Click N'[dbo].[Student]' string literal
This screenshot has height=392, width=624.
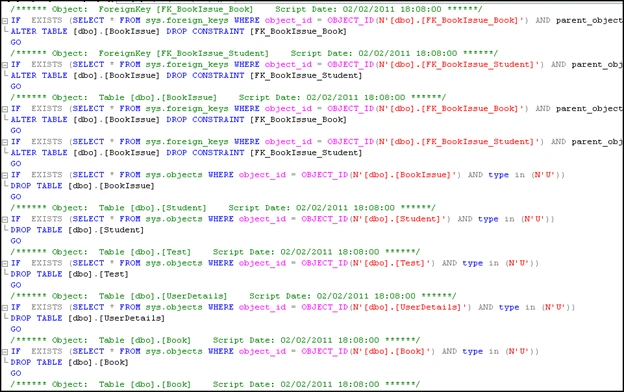tap(400, 219)
